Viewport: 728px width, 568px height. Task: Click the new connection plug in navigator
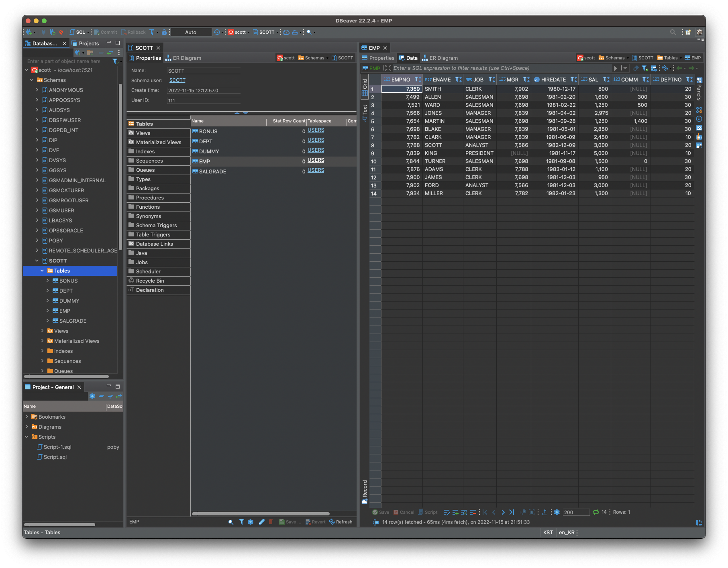(78, 53)
